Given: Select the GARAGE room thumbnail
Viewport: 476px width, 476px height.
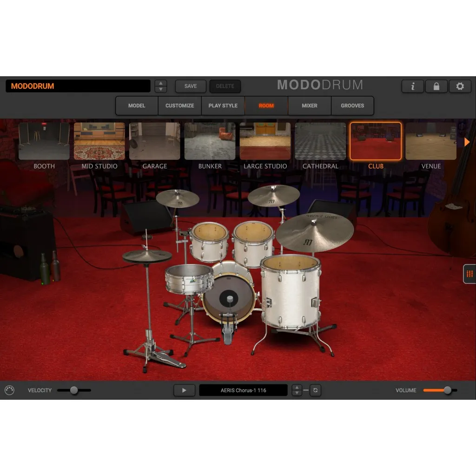Looking at the screenshot, I should point(154,141).
